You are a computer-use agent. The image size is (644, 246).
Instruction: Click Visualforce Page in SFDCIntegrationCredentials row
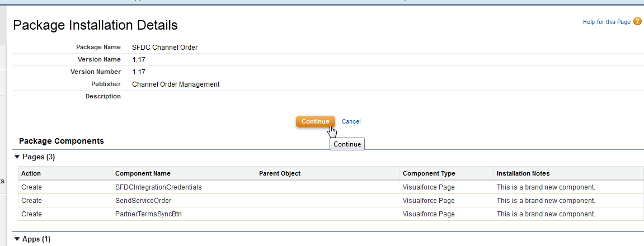(x=429, y=187)
